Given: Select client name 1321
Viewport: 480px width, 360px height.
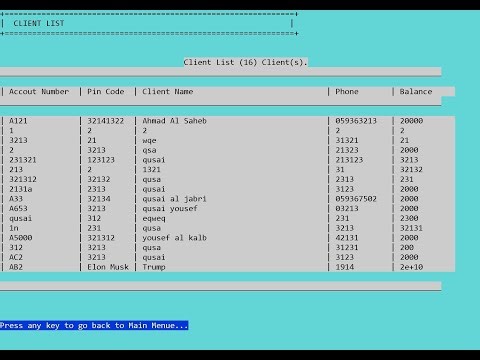Looking at the screenshot, I should 151,169.
